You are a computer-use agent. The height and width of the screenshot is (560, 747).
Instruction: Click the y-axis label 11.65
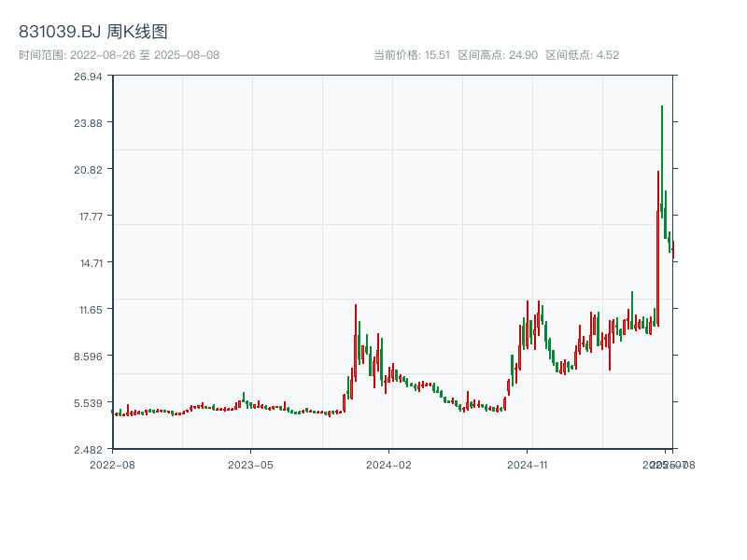(91, 310)
